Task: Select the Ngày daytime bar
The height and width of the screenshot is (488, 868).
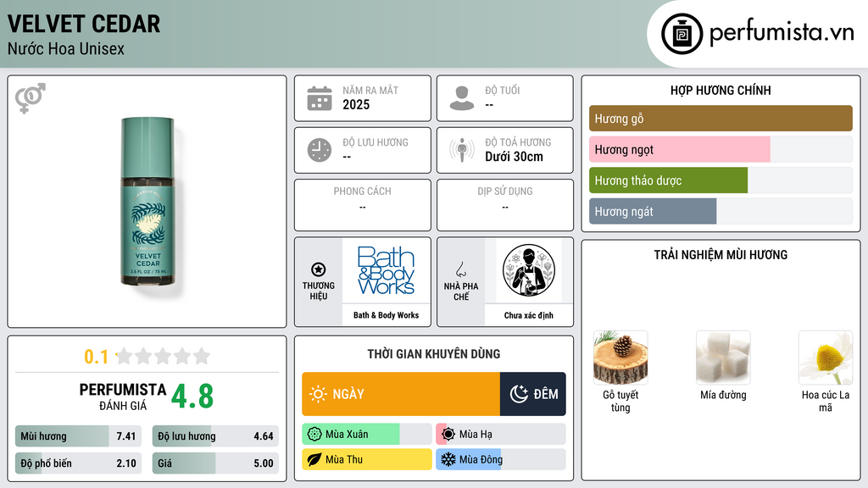Action: coord(401,394)
